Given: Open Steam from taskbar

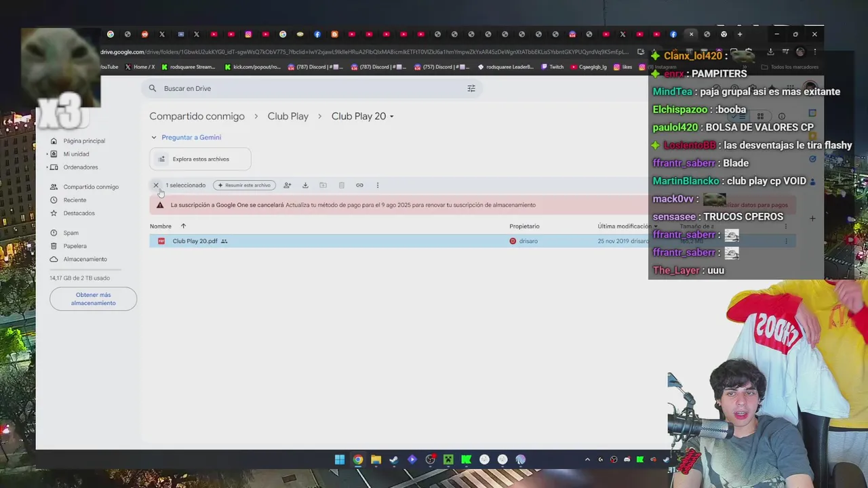Looking at the screenshot, I should tap(394, 460).
